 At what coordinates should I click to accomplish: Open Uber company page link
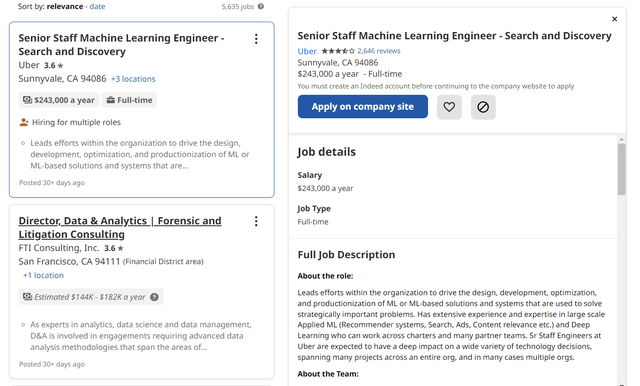point(307,51)
